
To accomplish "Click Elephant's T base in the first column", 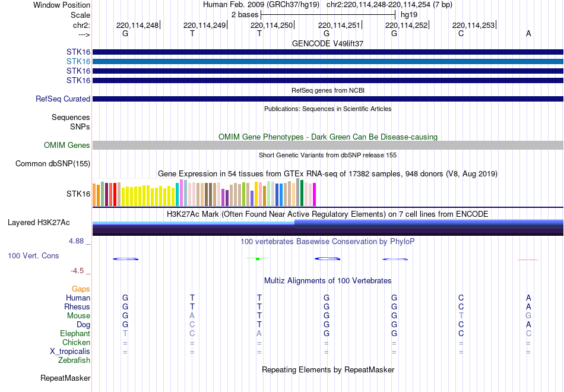I will point(125,333).
